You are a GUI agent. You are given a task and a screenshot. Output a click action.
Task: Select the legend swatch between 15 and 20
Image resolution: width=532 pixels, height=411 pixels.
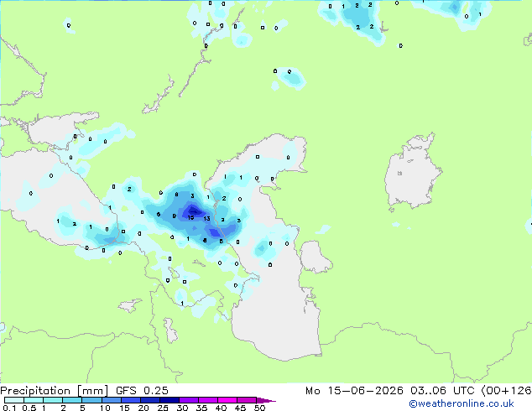click(x=130, y=400)
